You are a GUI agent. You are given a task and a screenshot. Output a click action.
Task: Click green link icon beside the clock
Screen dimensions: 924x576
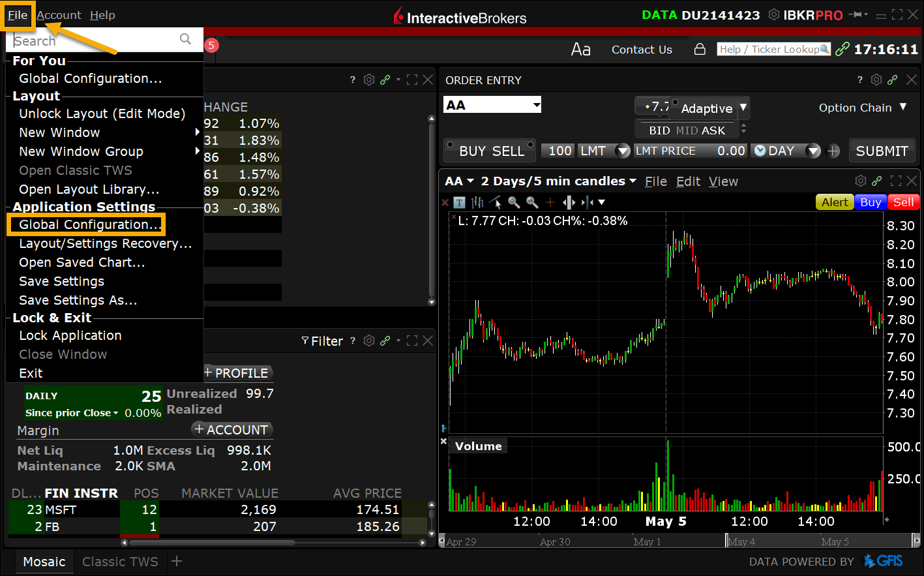[842, 49]
